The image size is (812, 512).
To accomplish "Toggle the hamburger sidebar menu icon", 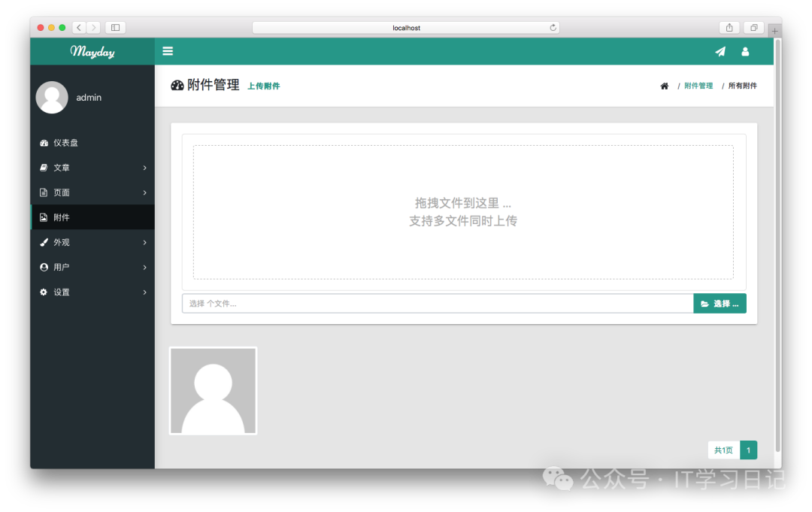I will [168, 51].
